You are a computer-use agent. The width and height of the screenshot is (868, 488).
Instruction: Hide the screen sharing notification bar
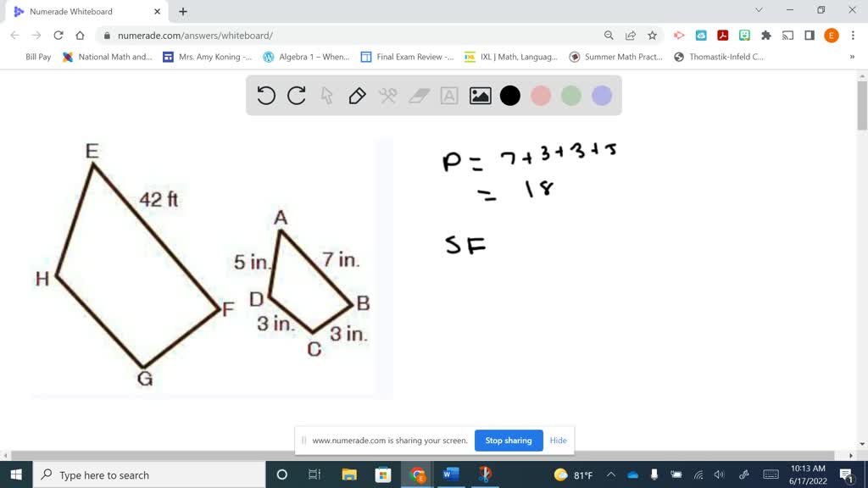pyautogui.click(x=558, y=441)
